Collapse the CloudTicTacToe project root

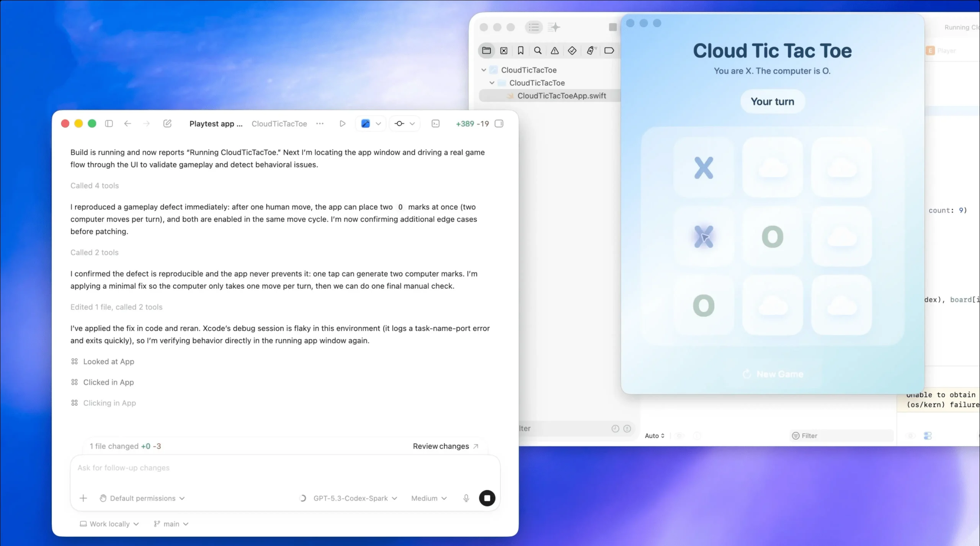coord(484,70)
